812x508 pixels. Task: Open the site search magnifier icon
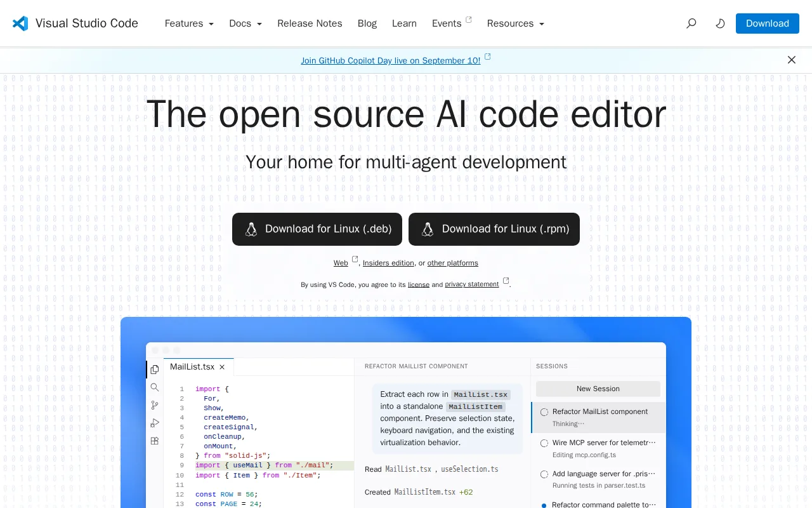pyautogui.click(x=691, y=23)
